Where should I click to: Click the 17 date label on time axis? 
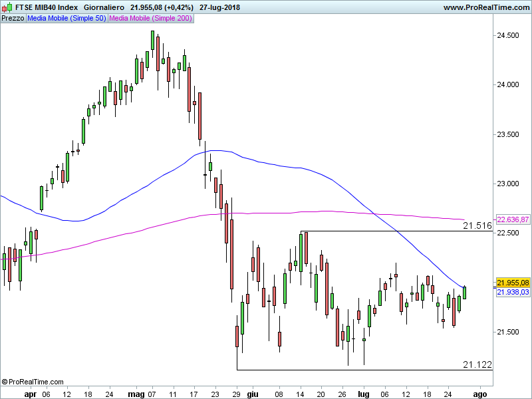[194, 394]
